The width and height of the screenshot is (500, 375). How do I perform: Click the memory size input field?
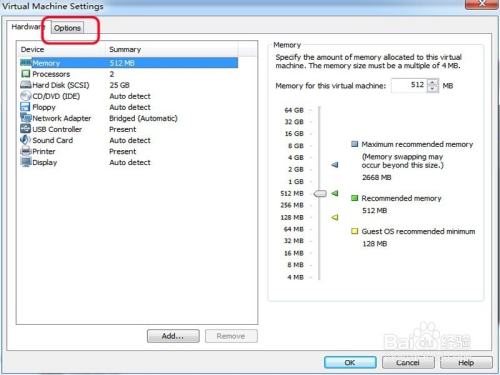[x=409, y=85]
